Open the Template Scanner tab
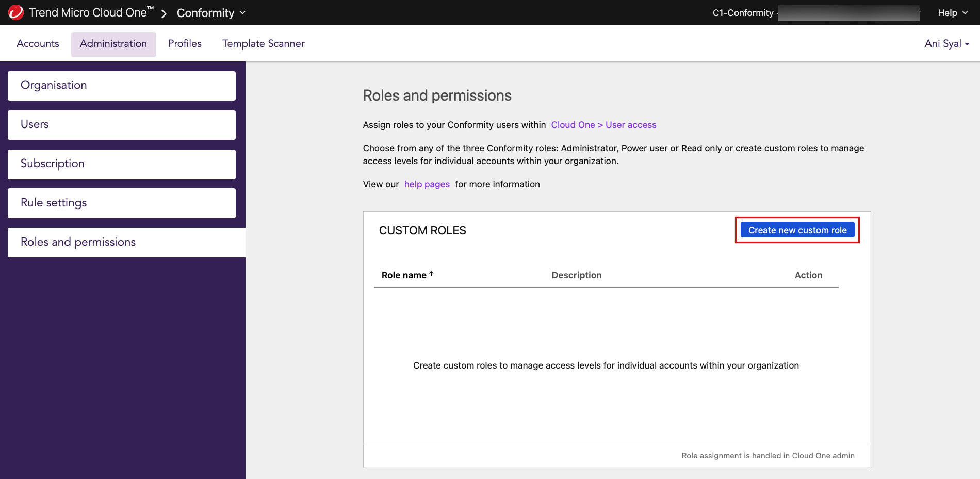Image resolution: width=980 pixels, height=479 pixels. click(x=264, y=44)
